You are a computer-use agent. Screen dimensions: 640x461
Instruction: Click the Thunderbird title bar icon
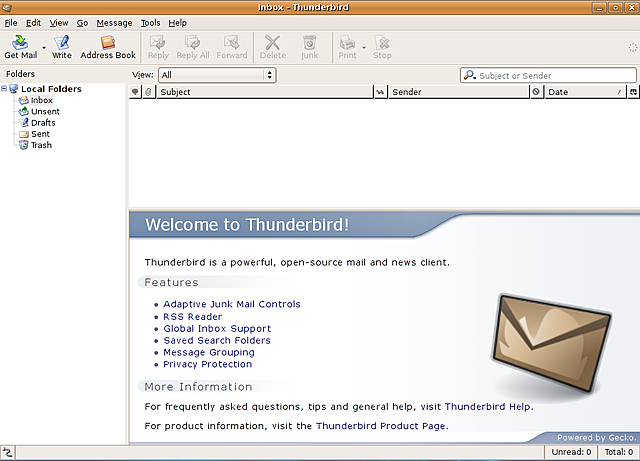coord(7,7)
